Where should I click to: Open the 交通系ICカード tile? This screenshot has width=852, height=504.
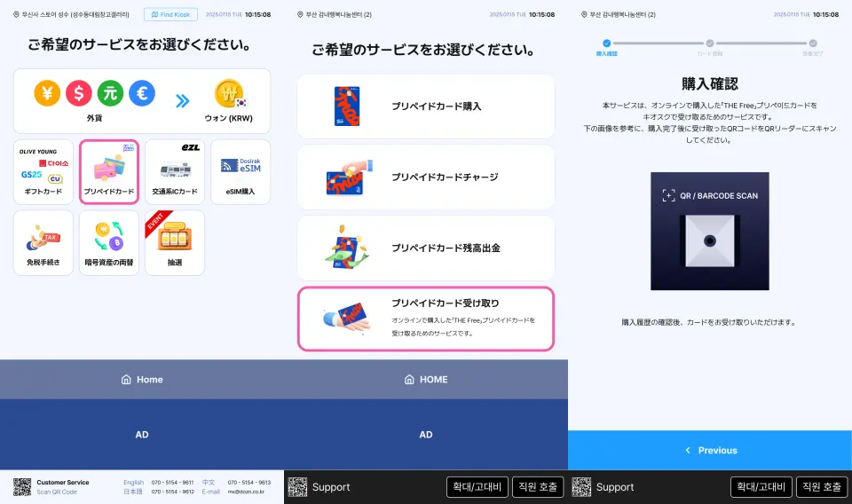175,171
